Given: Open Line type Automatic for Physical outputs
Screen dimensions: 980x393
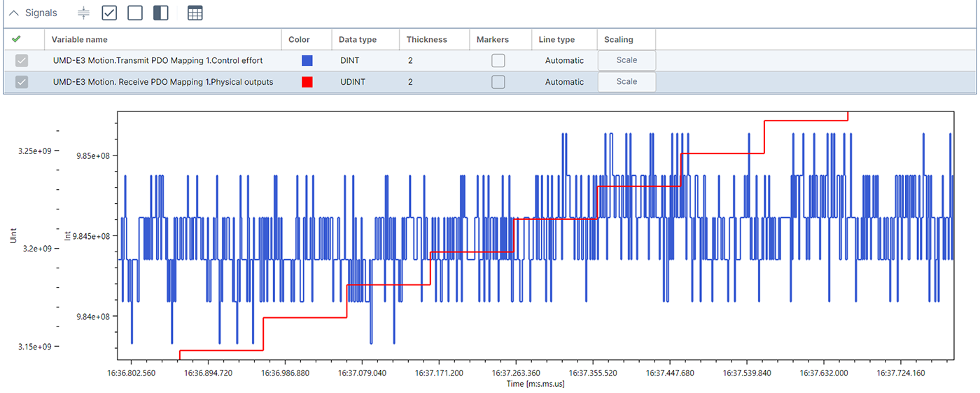Looking at the screenshot, I should 564,82.
